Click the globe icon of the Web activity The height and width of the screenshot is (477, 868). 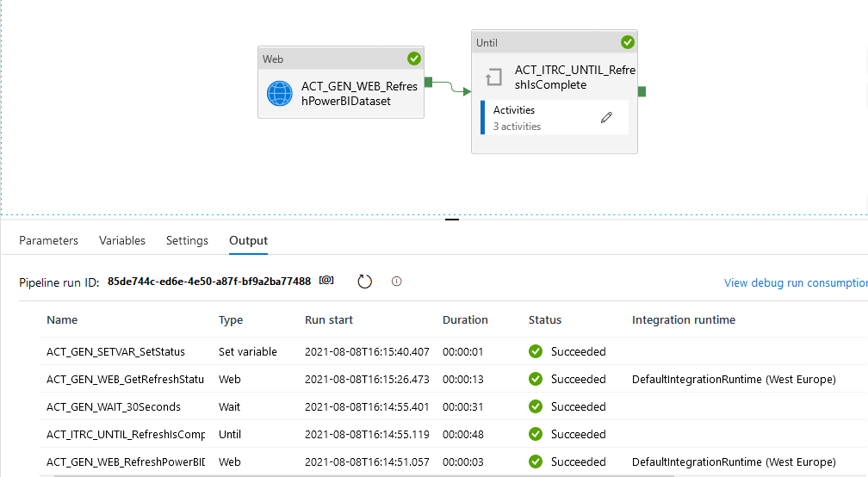(x=280, y=94)
